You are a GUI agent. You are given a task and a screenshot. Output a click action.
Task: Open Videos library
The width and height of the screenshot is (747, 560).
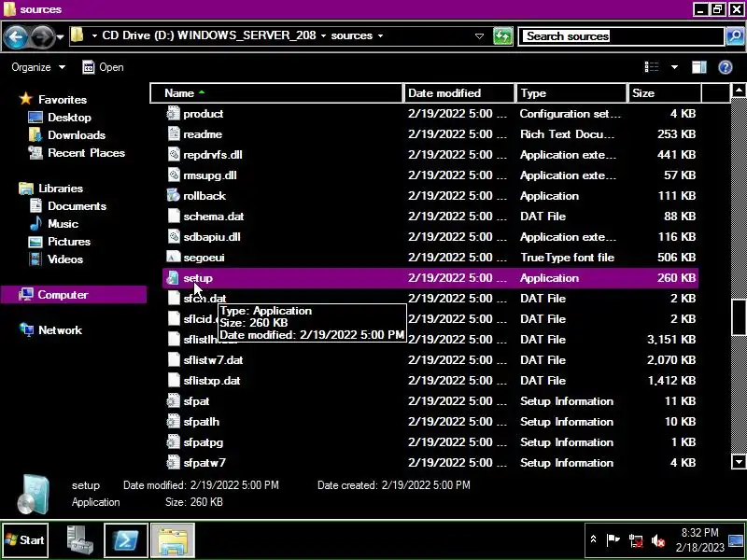(65, 259)
